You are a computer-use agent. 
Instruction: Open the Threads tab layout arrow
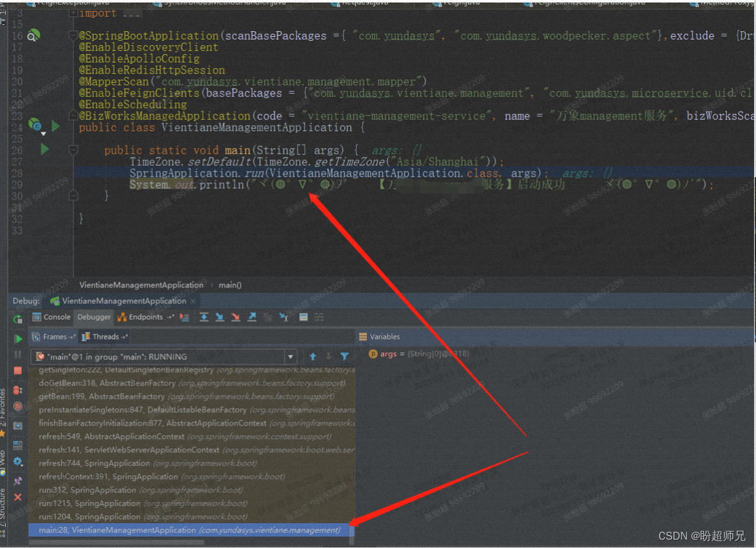[124, 336]
